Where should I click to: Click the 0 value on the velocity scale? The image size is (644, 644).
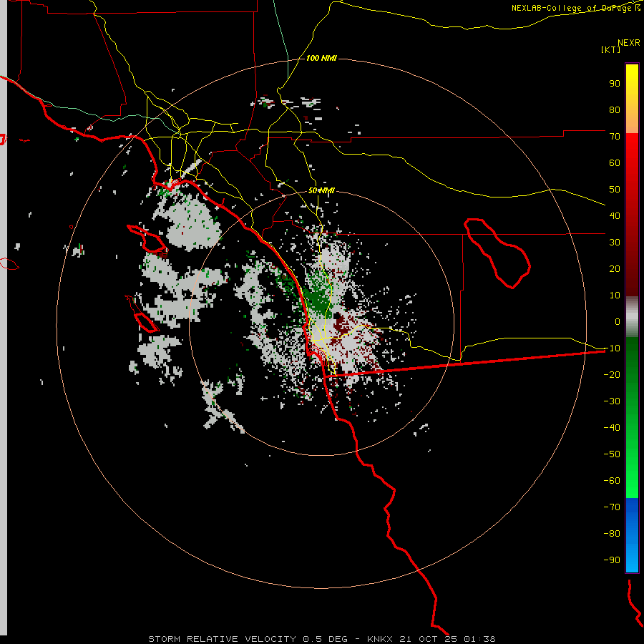(x=618, y=321)
